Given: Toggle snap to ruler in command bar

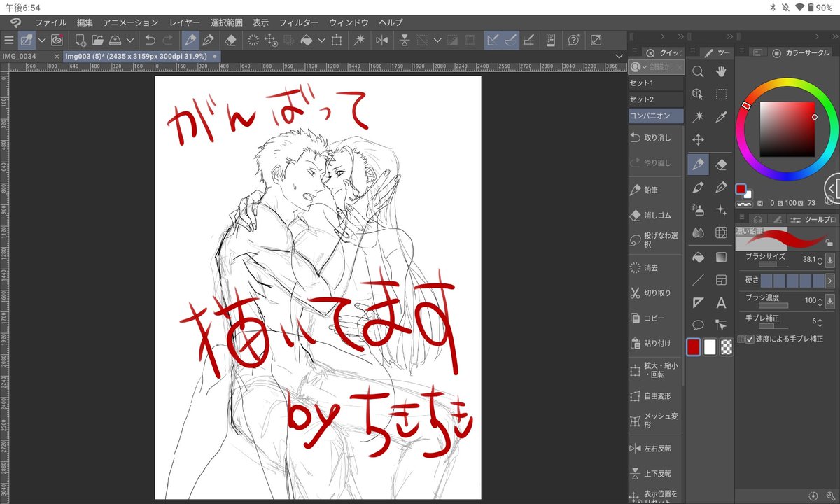Looking at the screenshot, I should coord(493,40).
